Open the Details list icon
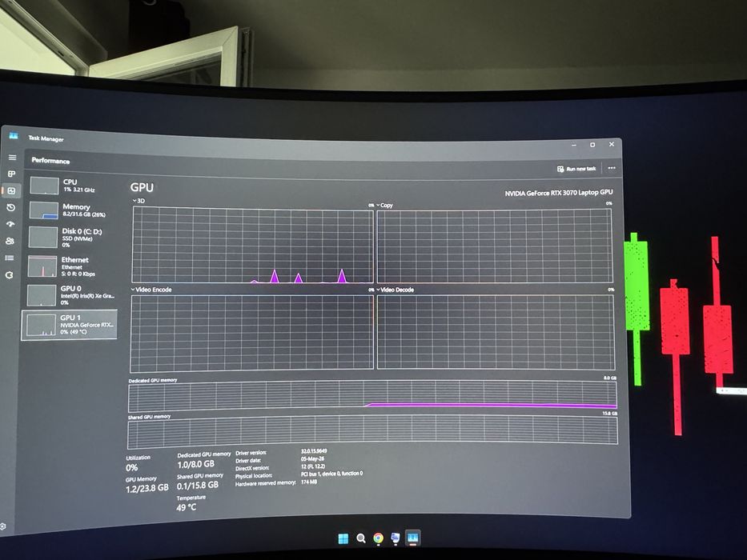The image size is (747, 560). [10, 258]
